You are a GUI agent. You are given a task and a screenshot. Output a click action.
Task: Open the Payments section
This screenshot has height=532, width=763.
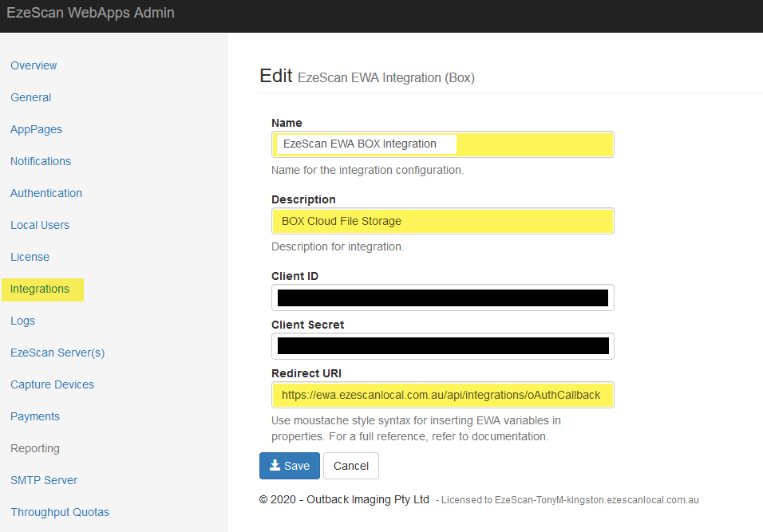coord(35,416)
